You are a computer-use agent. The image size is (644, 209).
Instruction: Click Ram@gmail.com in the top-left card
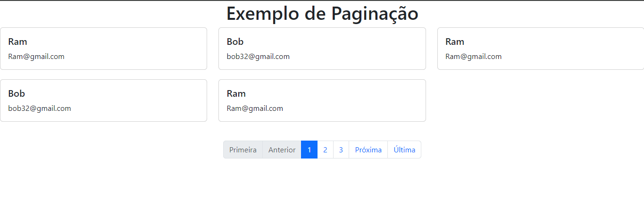36,57
